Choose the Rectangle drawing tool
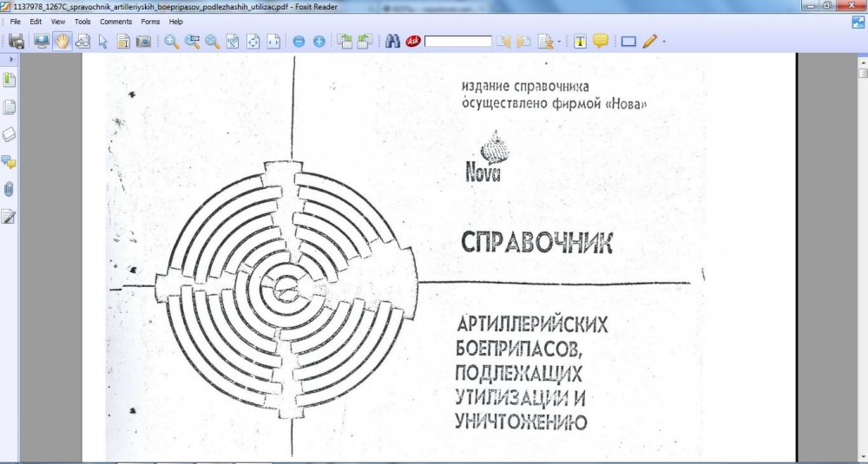This screenshot has width=868, height=464. 628,42
